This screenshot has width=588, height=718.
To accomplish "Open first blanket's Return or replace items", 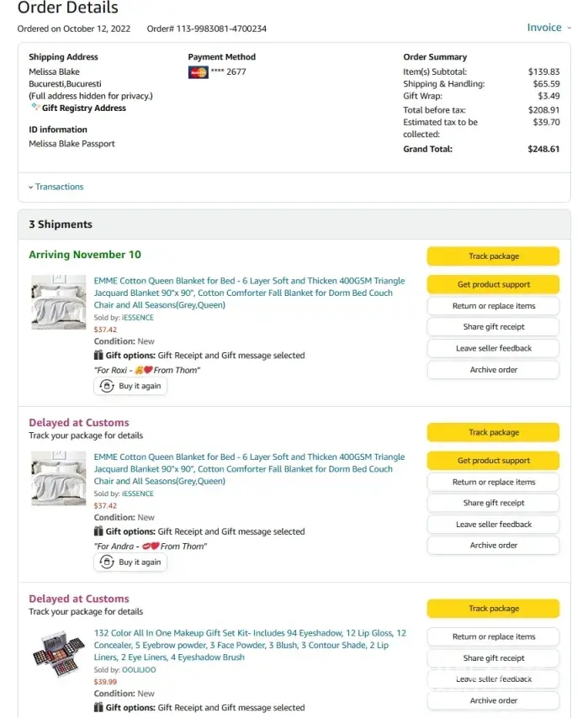I will pos(493,306).
